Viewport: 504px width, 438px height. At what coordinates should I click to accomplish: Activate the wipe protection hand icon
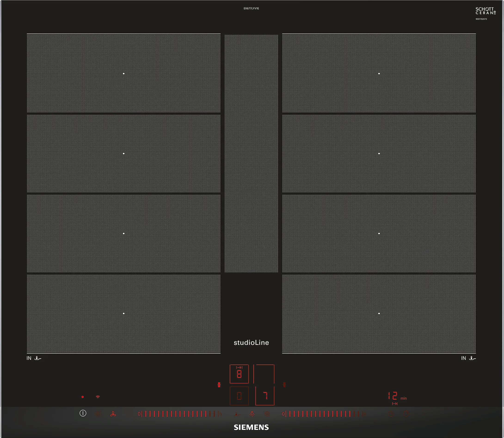click(98, 414)
